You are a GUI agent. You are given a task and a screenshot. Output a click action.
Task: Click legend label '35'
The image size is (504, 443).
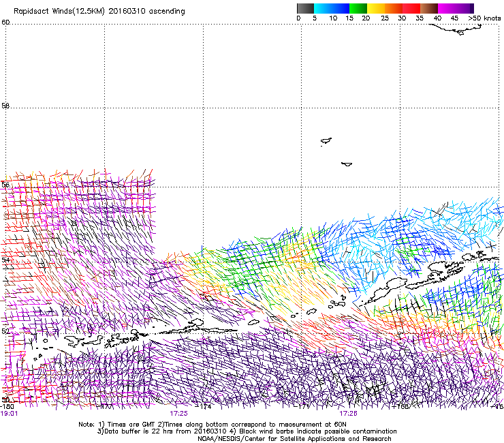tap(420, 18)
